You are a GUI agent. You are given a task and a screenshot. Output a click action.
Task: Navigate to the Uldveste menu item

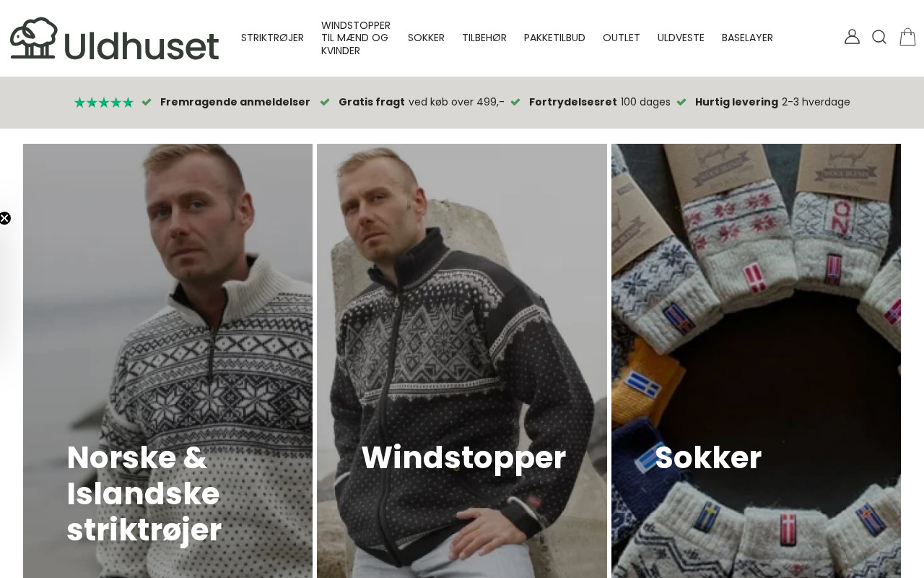(681, 38)
